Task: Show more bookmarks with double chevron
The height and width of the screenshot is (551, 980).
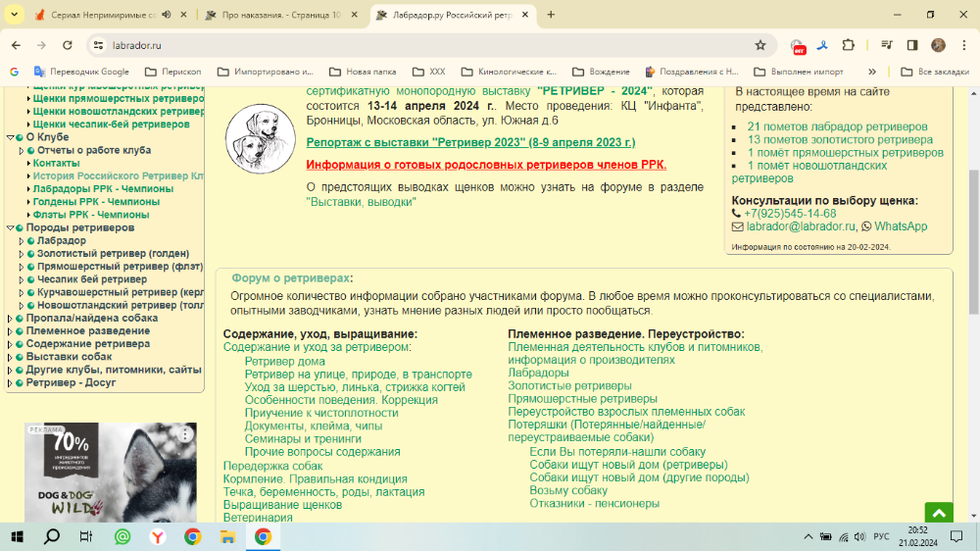Action: [x=872, y=72]
